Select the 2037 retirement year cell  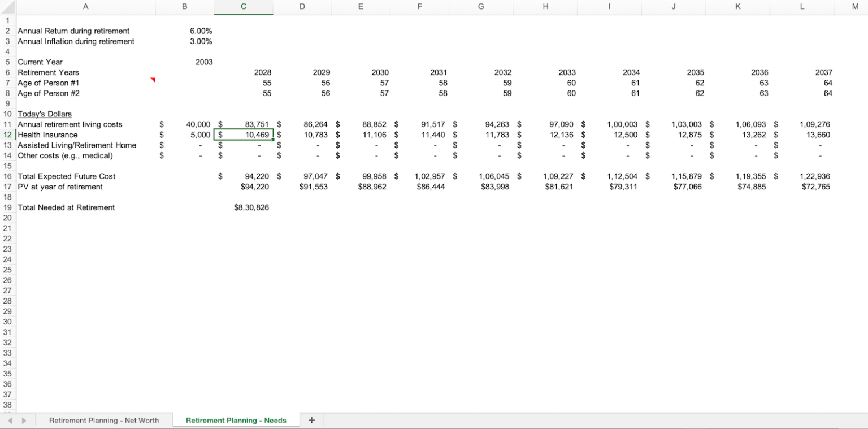(x=803, y=72)
